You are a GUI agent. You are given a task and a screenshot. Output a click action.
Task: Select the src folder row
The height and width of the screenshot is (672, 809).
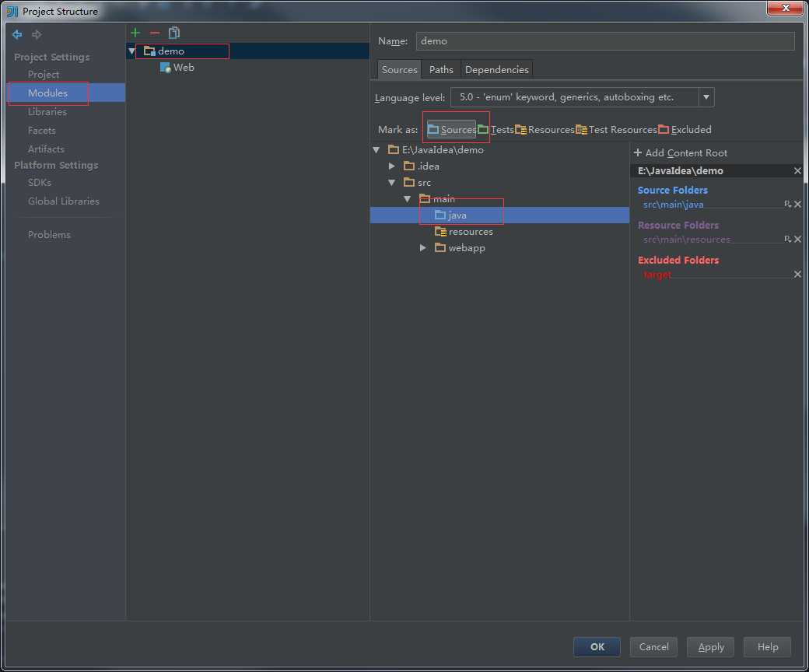[x=417, y=183]
